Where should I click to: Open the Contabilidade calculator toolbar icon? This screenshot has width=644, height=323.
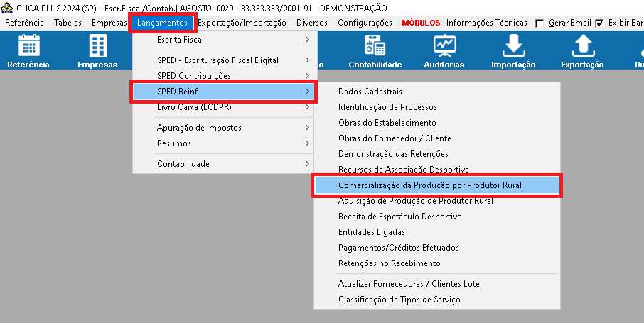click(375, 51)
